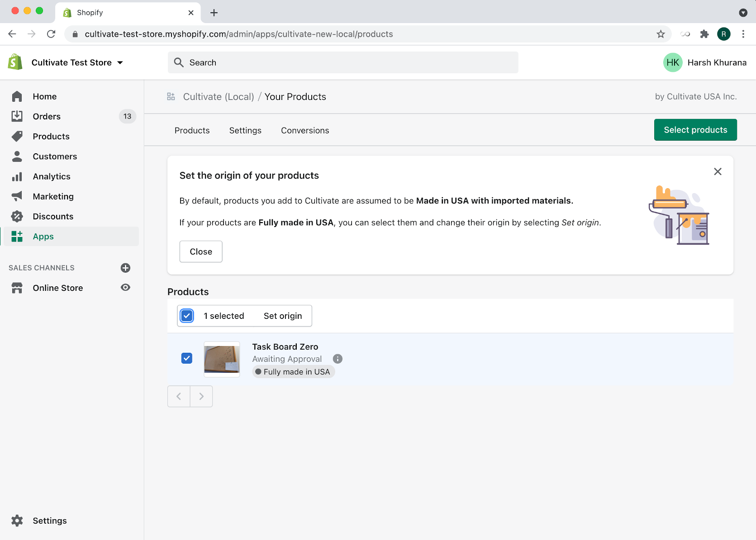The image size is (756, 540).
Task: Open a new browser tab
Action: point(214,13)
